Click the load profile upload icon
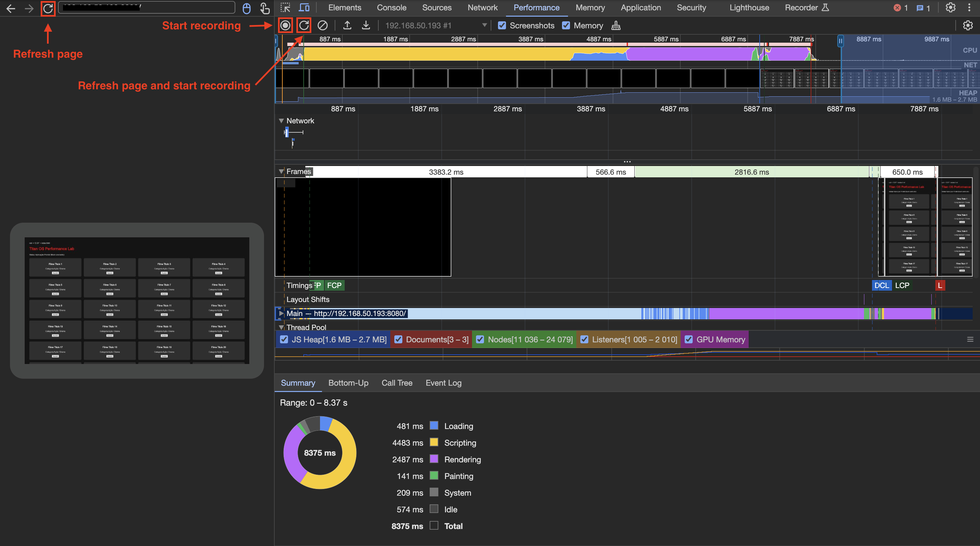980x546 pixels. pyautogui.click(x=347, y=25)
